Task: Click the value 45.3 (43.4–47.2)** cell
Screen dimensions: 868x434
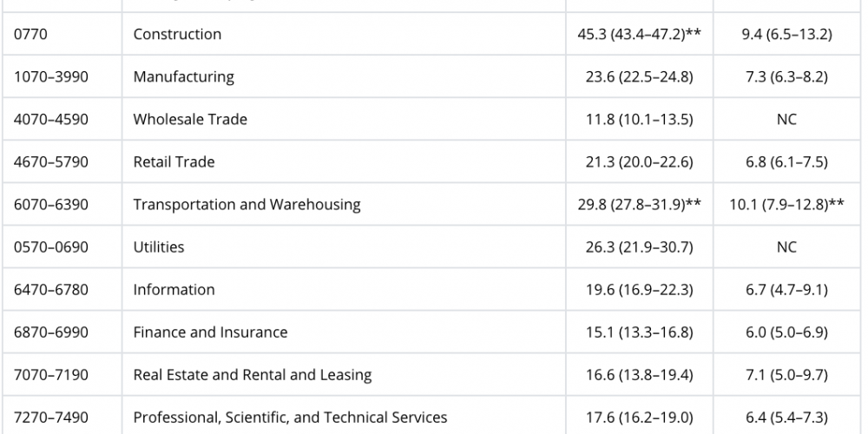Action: 639,35
